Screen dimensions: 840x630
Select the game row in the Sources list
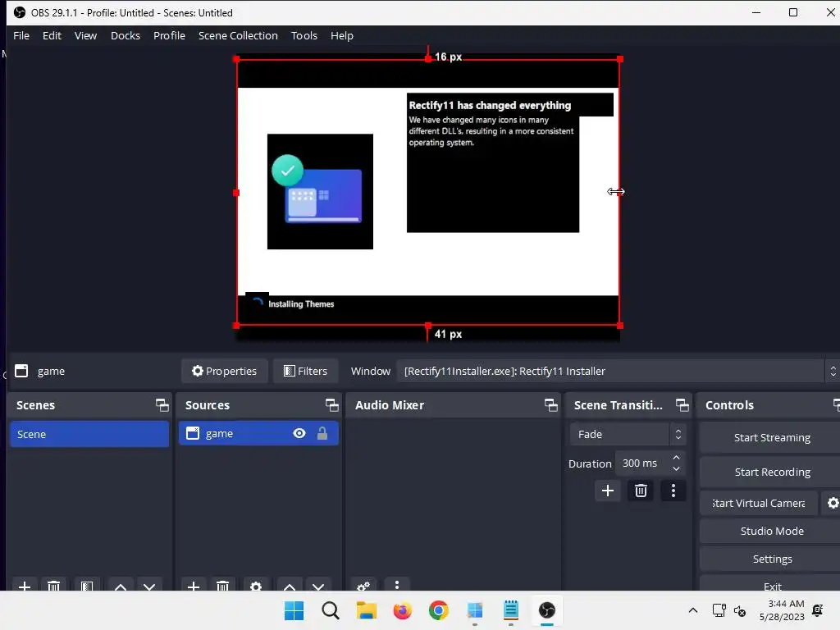click(258, 433)
